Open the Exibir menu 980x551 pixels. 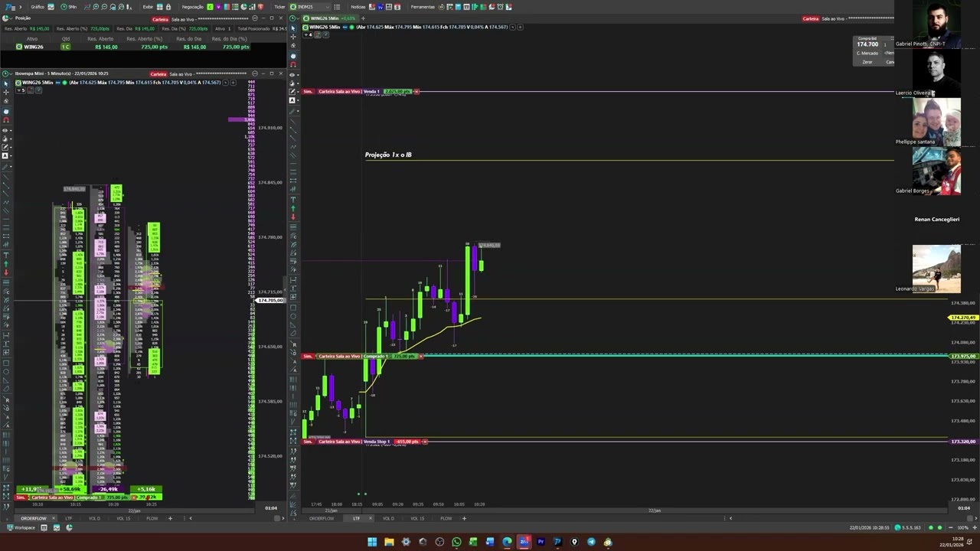tap(148, 7)
